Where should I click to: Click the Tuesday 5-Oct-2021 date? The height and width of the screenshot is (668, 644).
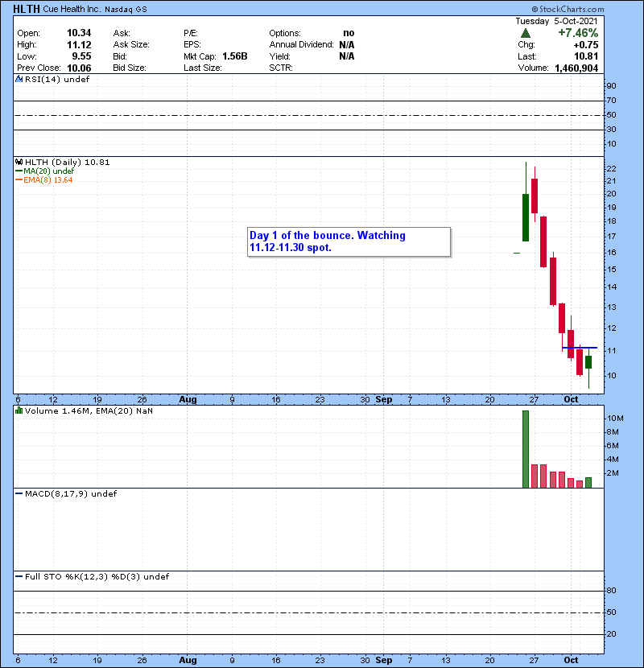tap(556, 21)
